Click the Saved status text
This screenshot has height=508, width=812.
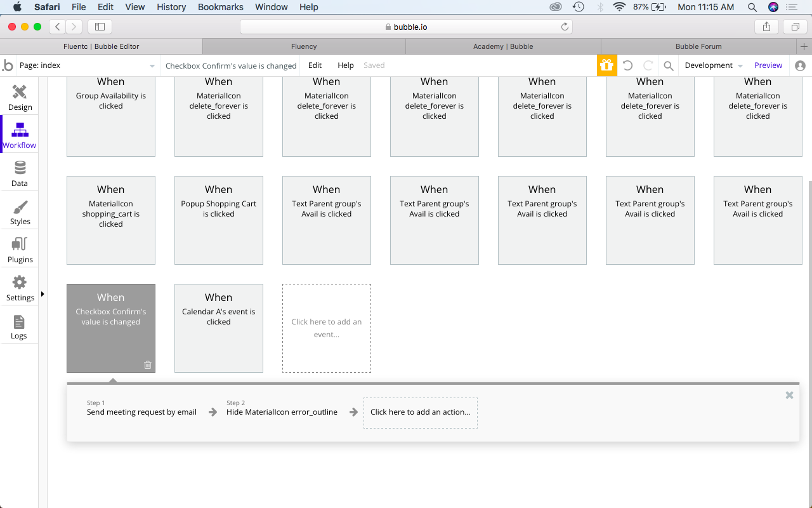[374, 65]
